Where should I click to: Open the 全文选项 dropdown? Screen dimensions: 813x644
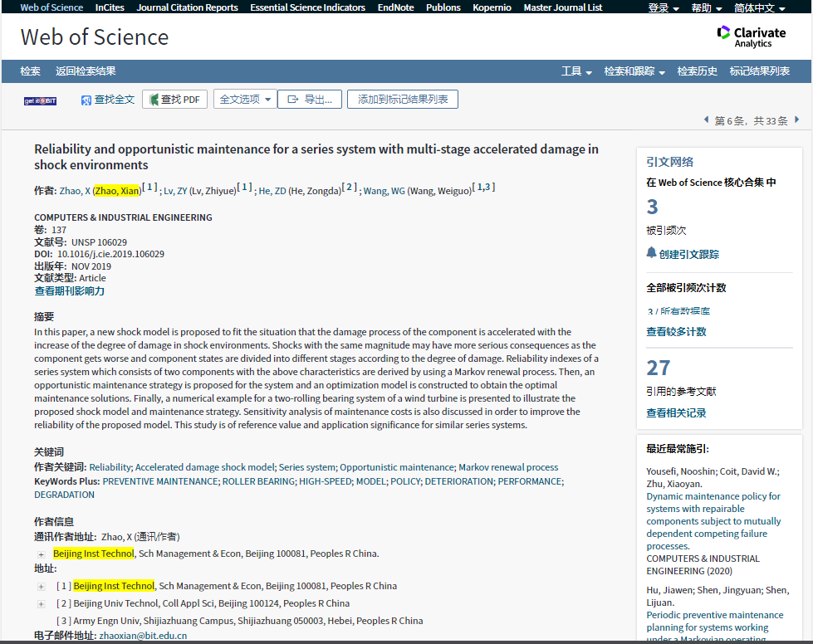click(245, 100)
